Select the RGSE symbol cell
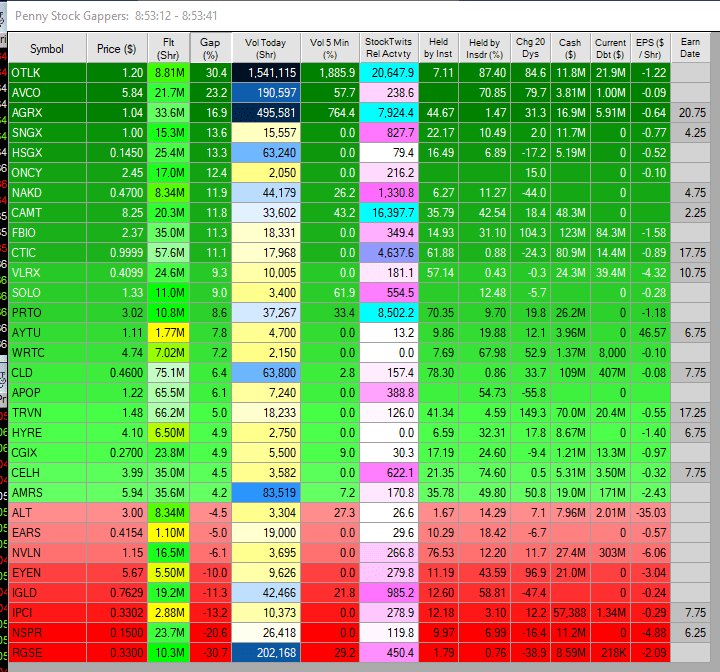Image resolution: width=720 pixels, height=672 pixels. 47,652
